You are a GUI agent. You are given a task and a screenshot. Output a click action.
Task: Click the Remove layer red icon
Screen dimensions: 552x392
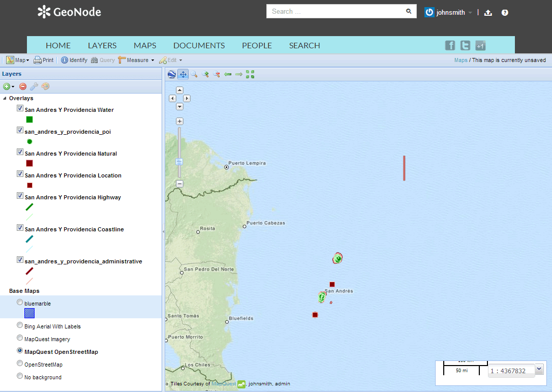[x=23, y=86]
